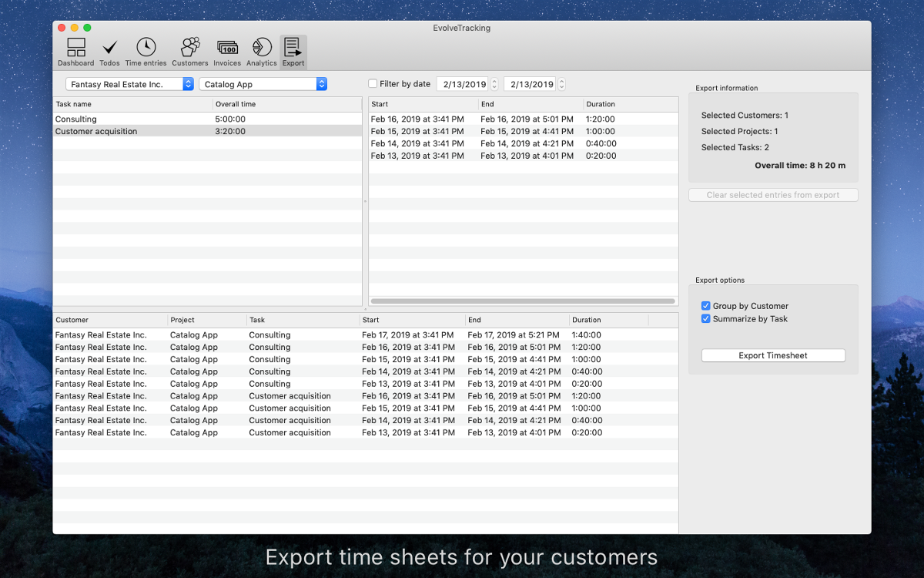Image resolution: width=924 pixels, height=578 pixels.
Task: Click the end date input field
Action: tap(530, 84)
